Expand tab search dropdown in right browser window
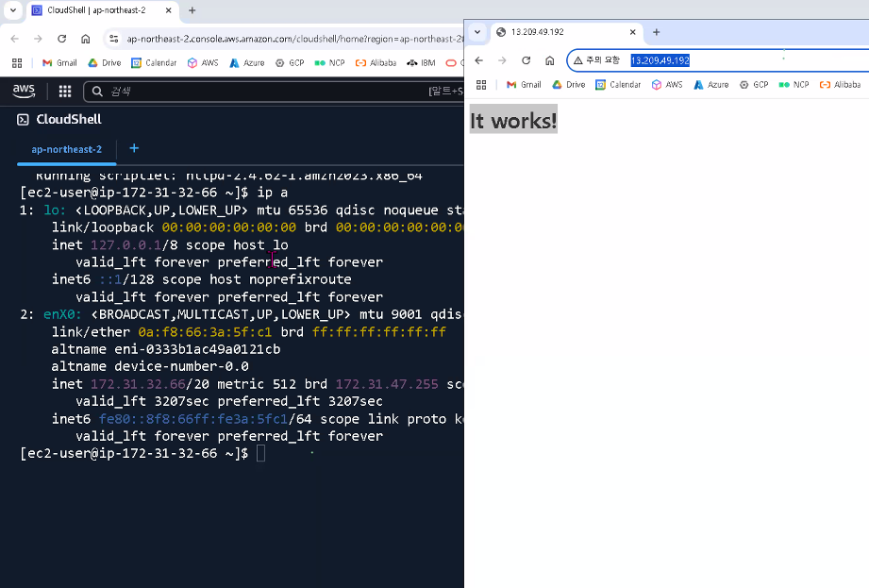Screen dimensions: 869x588 (477, 32)
